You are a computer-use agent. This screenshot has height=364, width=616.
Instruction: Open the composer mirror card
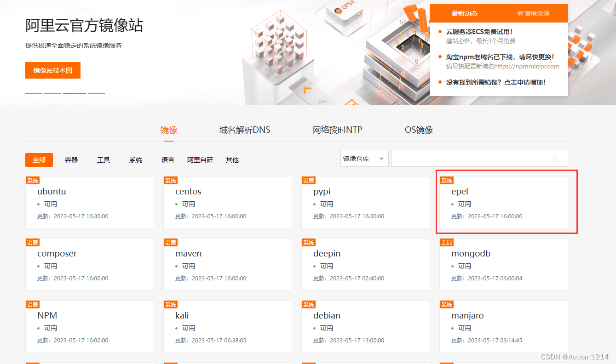[90, 264]
